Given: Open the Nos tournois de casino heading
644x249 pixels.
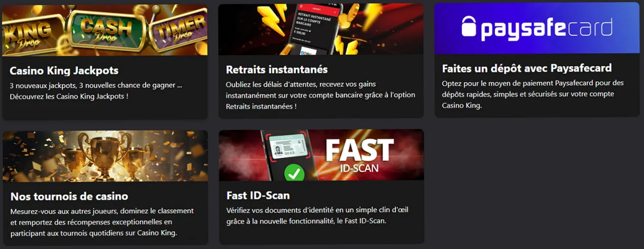Looking at the screenshot, I should tap(69, 196).
